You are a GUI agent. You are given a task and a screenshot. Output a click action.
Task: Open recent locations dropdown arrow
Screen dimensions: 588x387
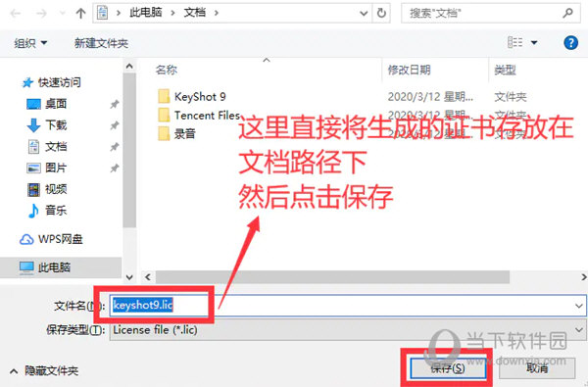pyautogui.click(x=63, y=14)
